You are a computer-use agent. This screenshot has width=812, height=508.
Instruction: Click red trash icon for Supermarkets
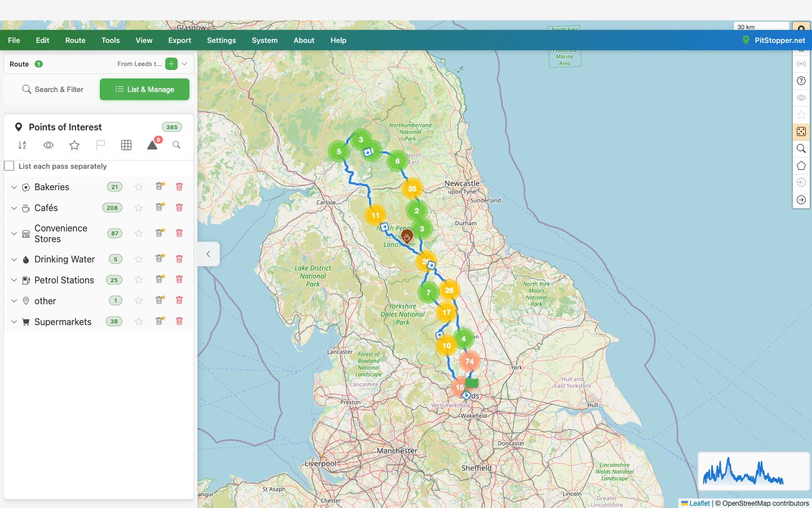click(x=179, y=321)
